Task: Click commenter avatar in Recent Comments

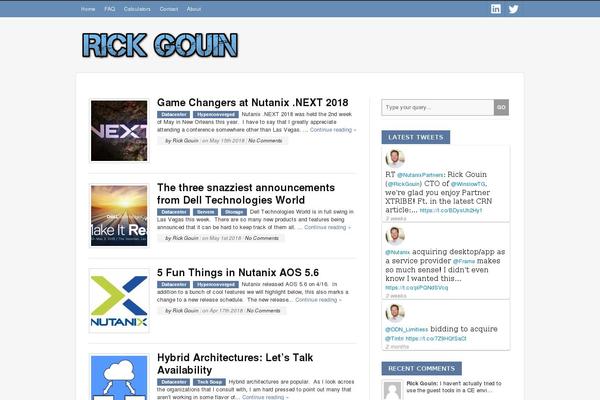Action: [392, 390]
